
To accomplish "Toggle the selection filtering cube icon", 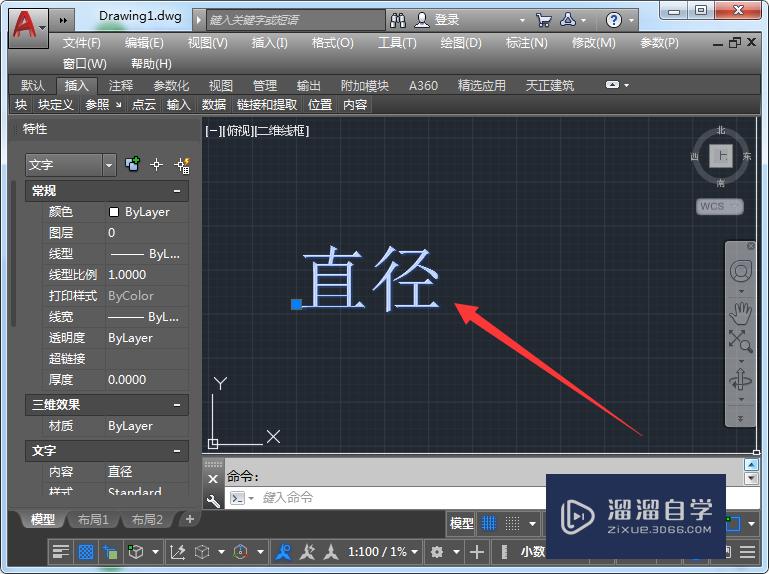I will (202, 552).
